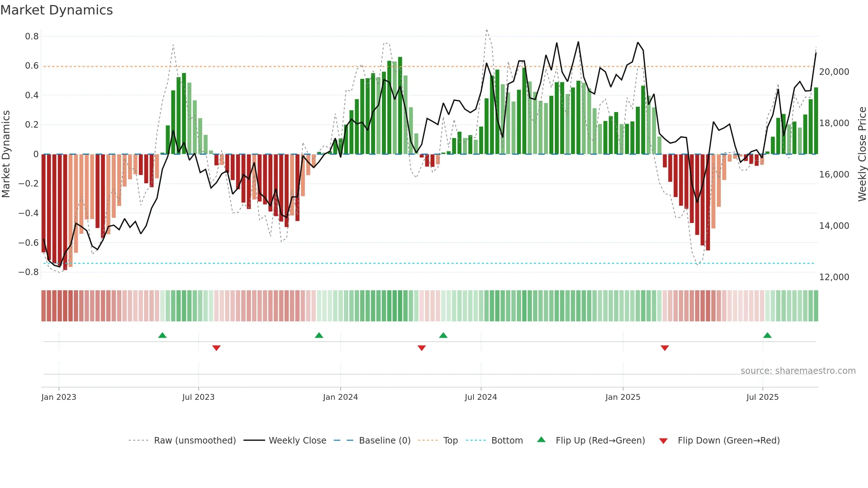
Task: Toggle the Bottom legend entry
Action: [x=494, y=440]
